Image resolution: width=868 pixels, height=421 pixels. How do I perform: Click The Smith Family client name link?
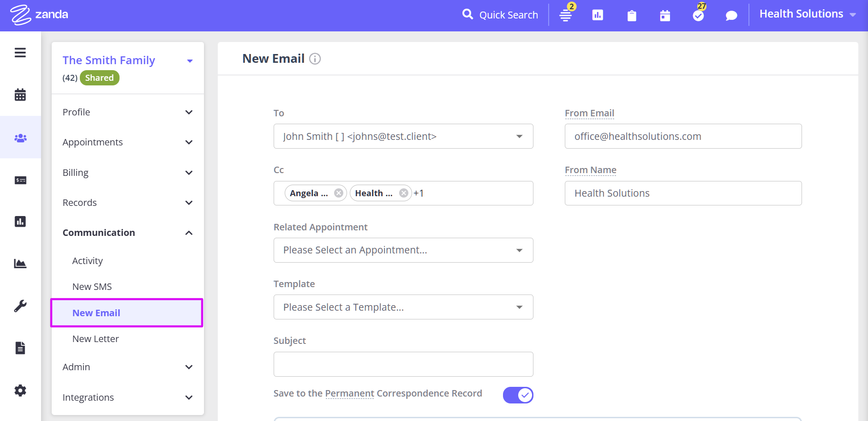(x=109, y=60)
